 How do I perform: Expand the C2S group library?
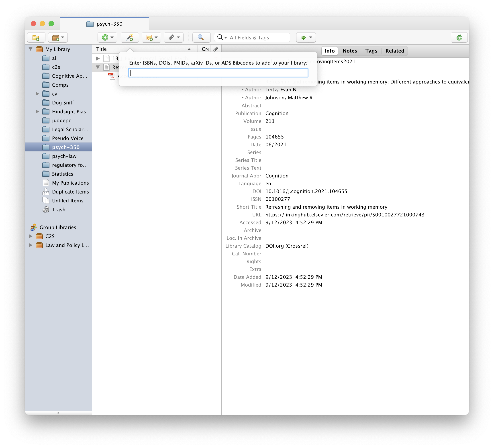[x=30, y=236]
